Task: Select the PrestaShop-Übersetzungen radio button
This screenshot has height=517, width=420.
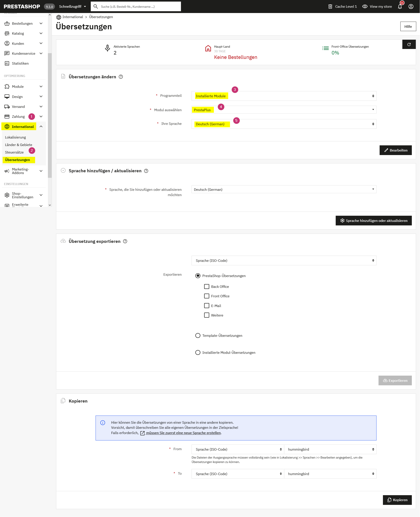Action: [x=198, y=276]
